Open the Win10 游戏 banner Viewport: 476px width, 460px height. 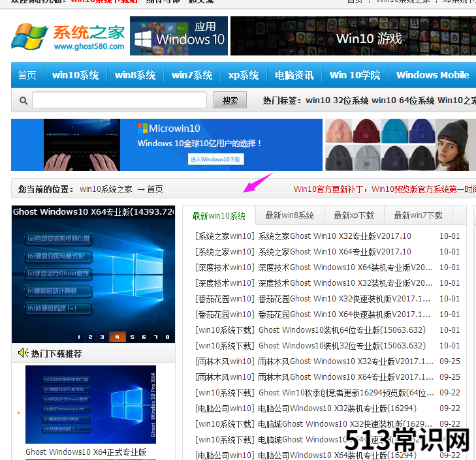[x=353, y=36]
